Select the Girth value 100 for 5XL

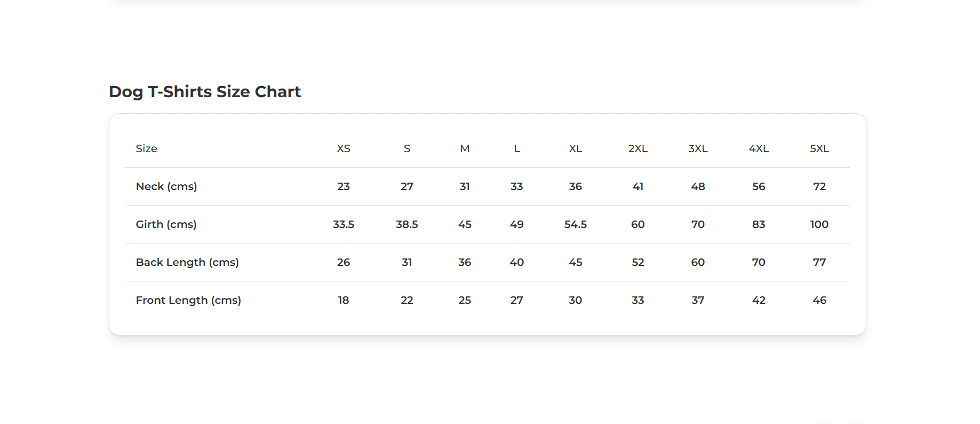tap(819, 224)
